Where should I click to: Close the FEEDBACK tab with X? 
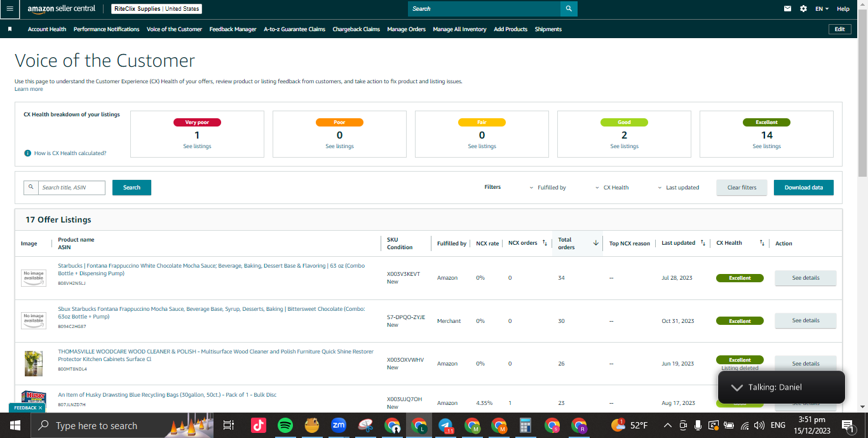point(40,408)
